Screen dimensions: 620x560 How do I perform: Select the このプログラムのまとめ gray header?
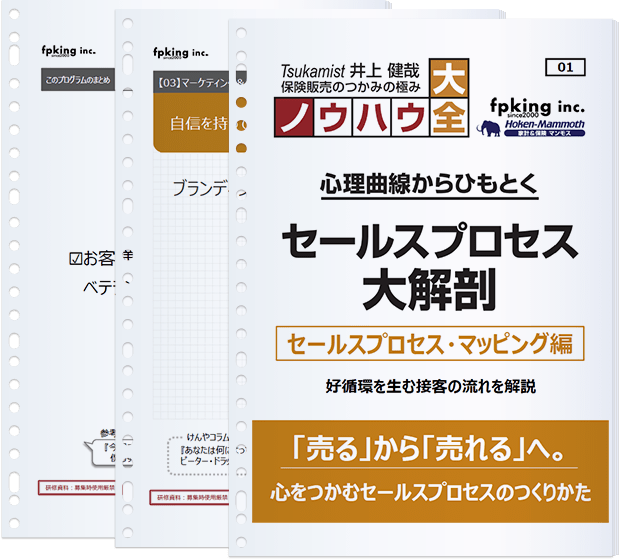[80, 80]
